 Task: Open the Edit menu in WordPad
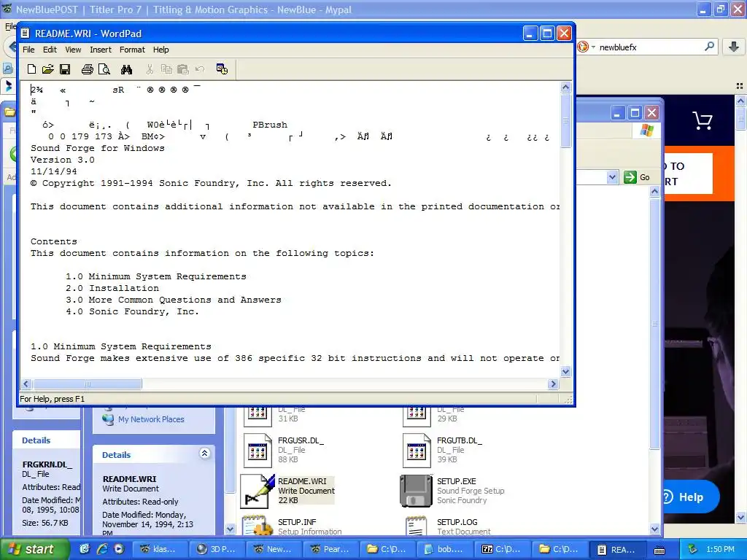50,50
